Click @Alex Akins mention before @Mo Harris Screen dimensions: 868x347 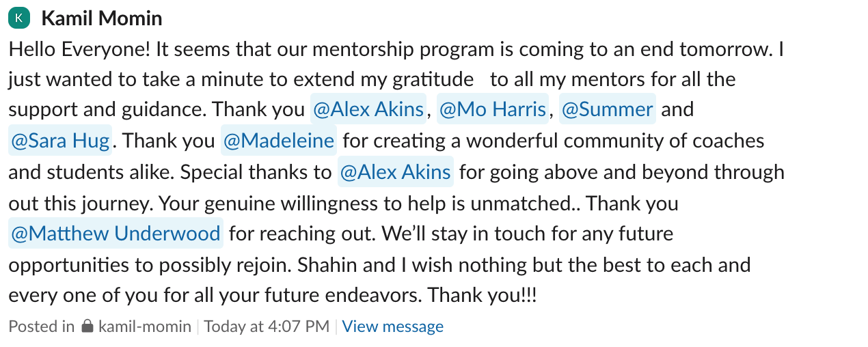point(368,109)
